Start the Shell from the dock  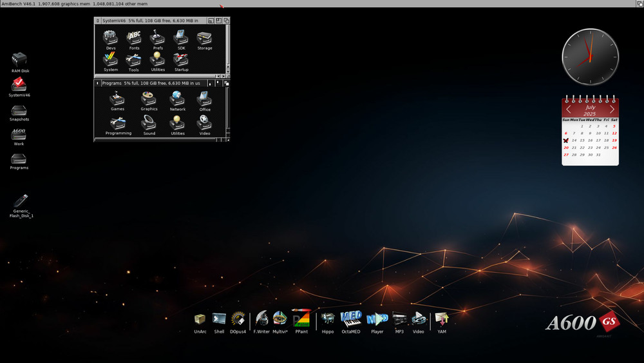219,319
